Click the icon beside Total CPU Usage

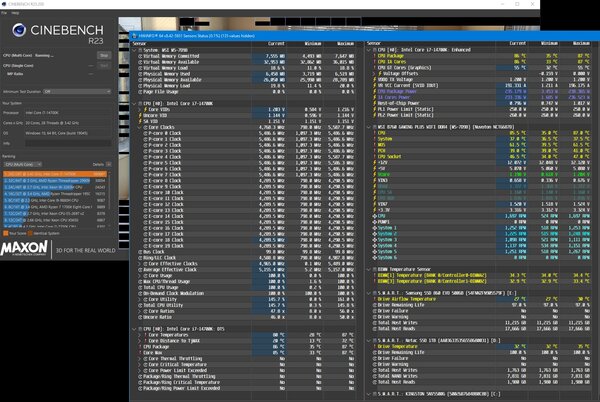(140, 287)
